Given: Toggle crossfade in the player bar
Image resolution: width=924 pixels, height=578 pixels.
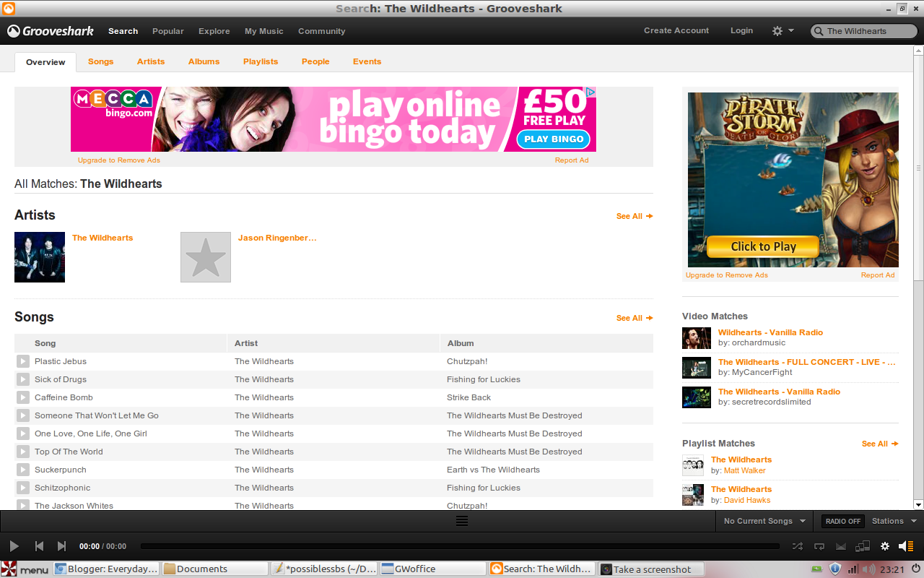Looking at the screenshot, I should click(841, 547).
